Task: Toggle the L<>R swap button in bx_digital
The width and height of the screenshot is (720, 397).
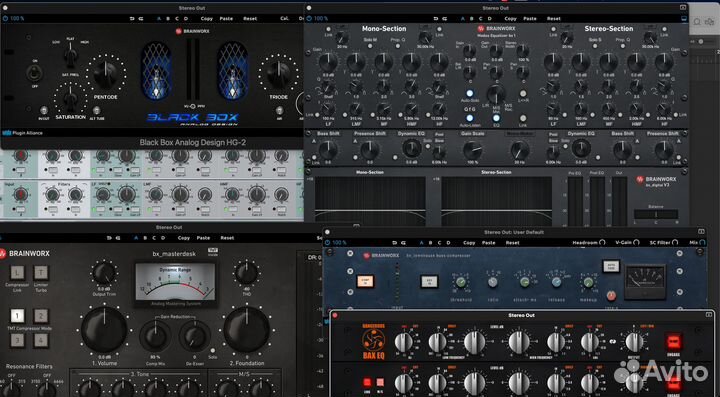Action: click(x=523, y=93)
